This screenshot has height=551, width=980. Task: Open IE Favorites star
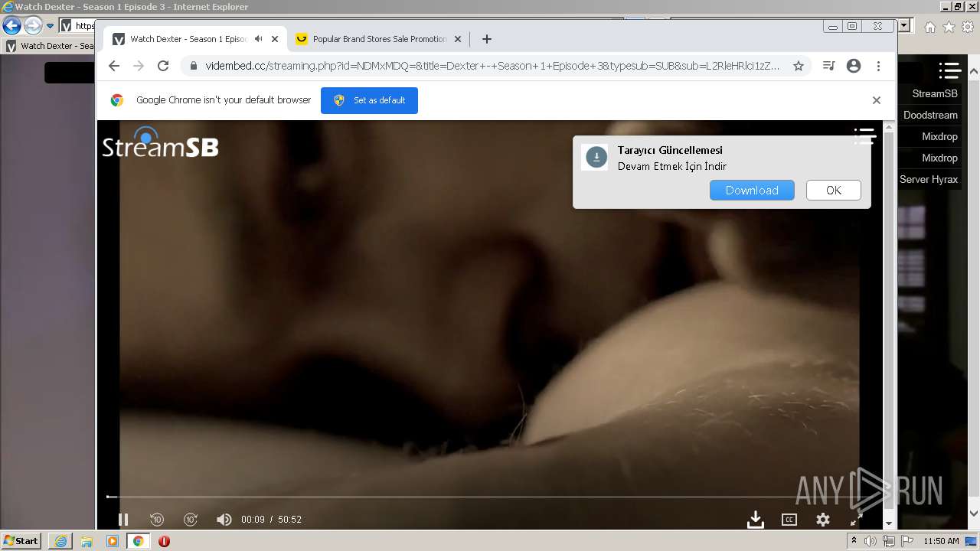tap(949, 27)
